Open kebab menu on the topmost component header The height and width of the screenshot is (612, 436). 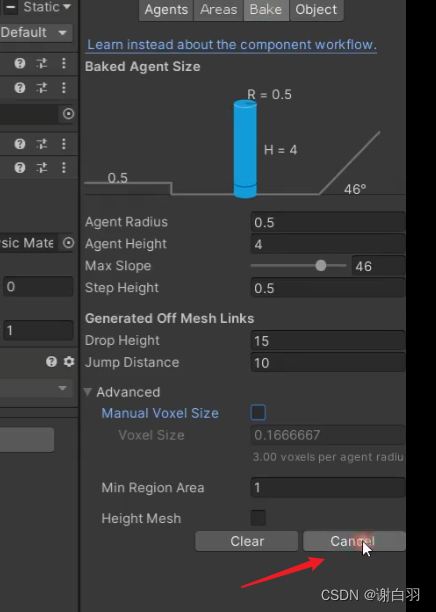pyautogui.click(x=64, y=63)
